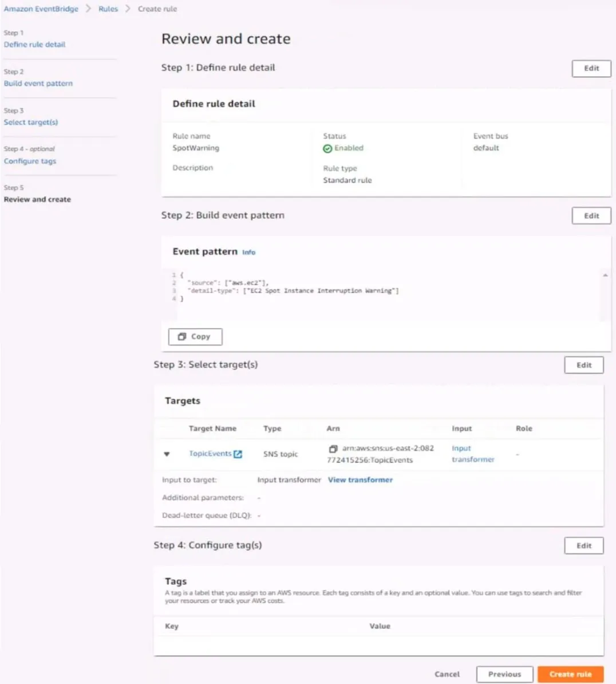Edit Step 1 Define rule detail
616x684 pixels.
[x=591, y=69]
